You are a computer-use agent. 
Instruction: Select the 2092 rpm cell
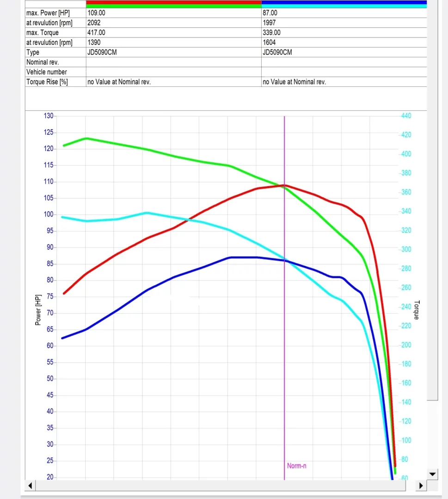(x=173, y=23)
